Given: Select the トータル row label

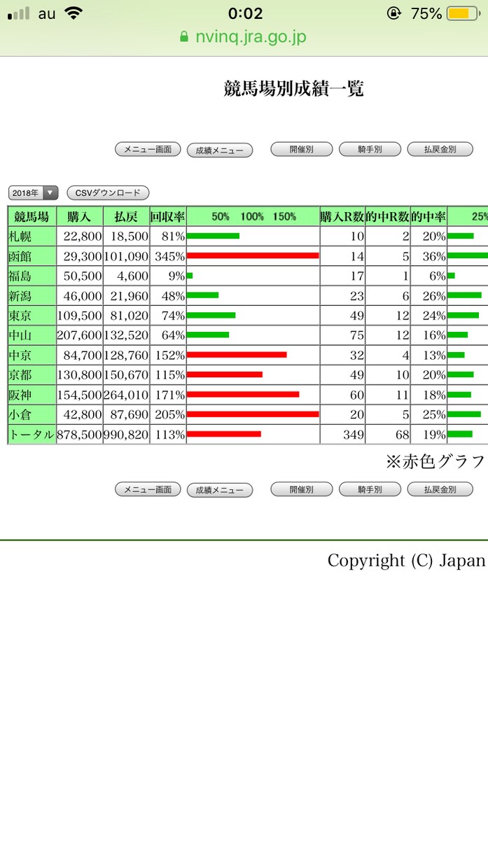Looking at the screenshot, I should coord(32,434).
